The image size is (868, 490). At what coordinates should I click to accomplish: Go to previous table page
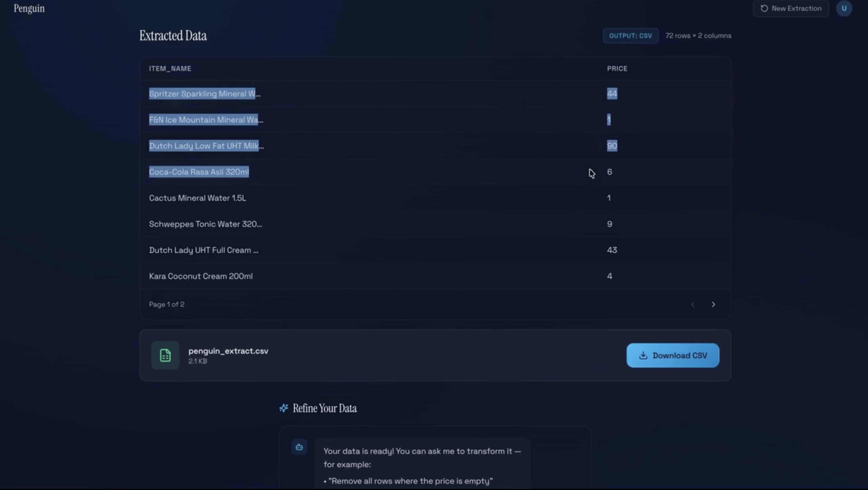[x=693, y=304]
